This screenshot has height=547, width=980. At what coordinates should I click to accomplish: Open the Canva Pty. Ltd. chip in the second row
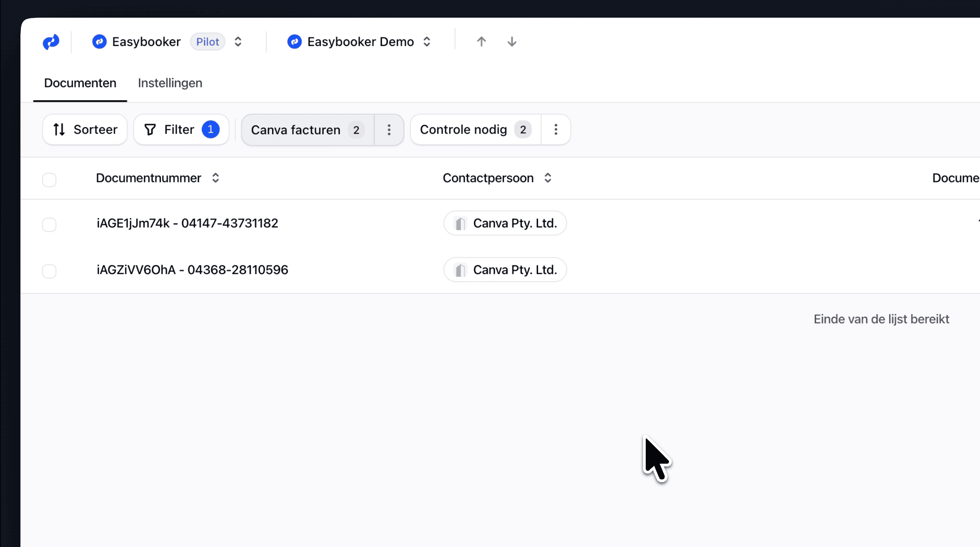pos(505,270)
